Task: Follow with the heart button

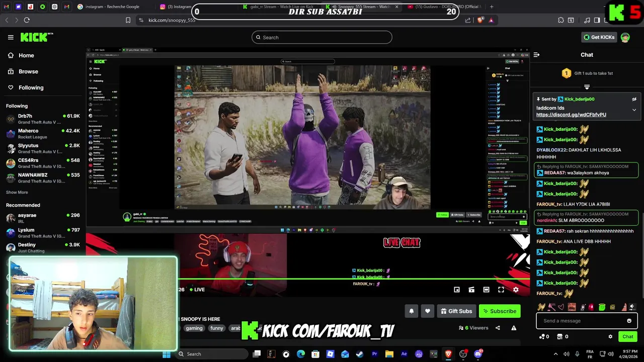Action: 428,311
